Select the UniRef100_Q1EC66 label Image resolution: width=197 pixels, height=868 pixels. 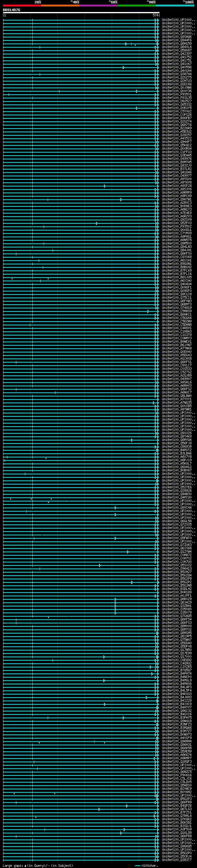[x=177, y=84]
